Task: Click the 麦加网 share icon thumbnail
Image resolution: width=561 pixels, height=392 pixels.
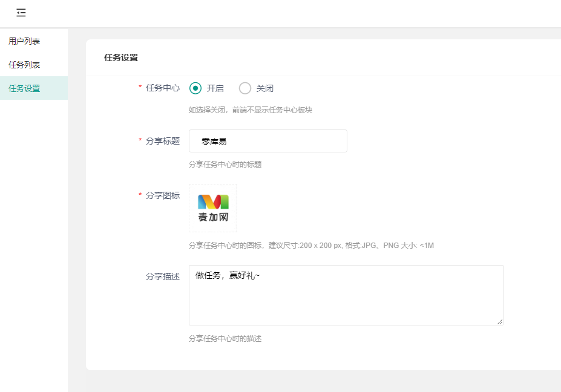Action: [x=213, y=208]
